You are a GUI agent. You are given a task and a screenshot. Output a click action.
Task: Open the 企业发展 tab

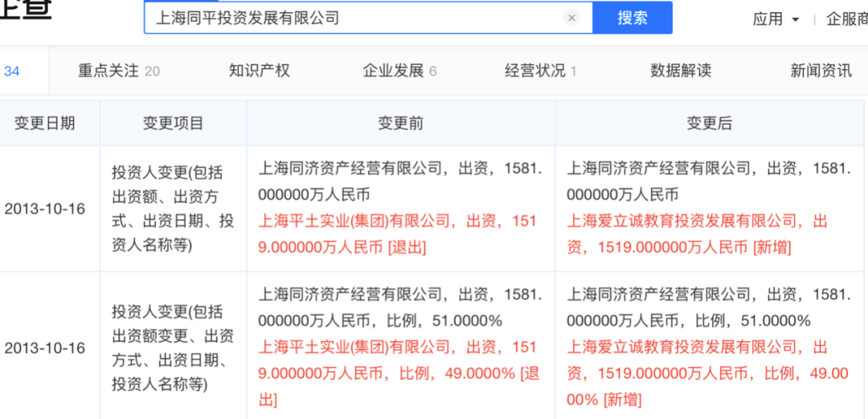(x=399, y=71)
